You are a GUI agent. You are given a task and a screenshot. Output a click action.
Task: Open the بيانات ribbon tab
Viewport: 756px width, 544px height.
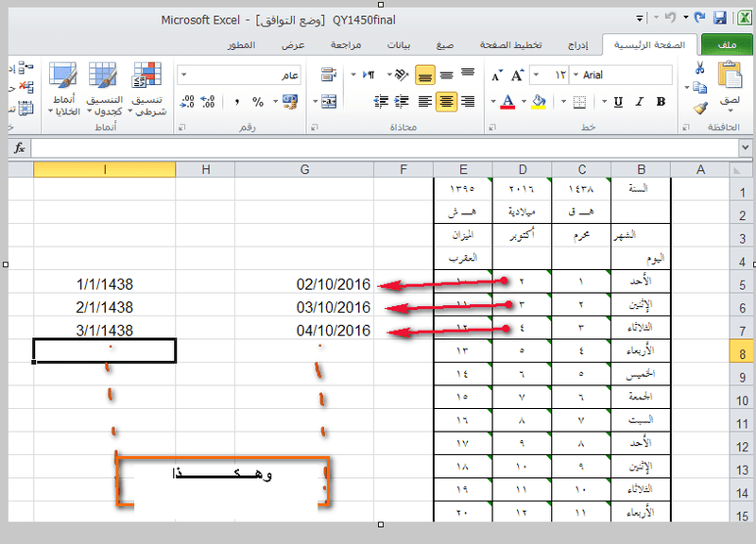397,44
